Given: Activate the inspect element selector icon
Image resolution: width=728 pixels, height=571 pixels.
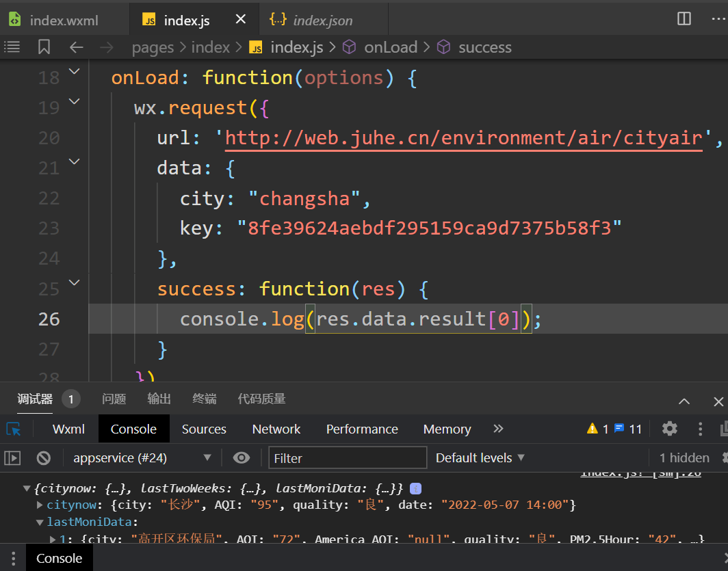Looking at the screenshot, I should (14, 429).
